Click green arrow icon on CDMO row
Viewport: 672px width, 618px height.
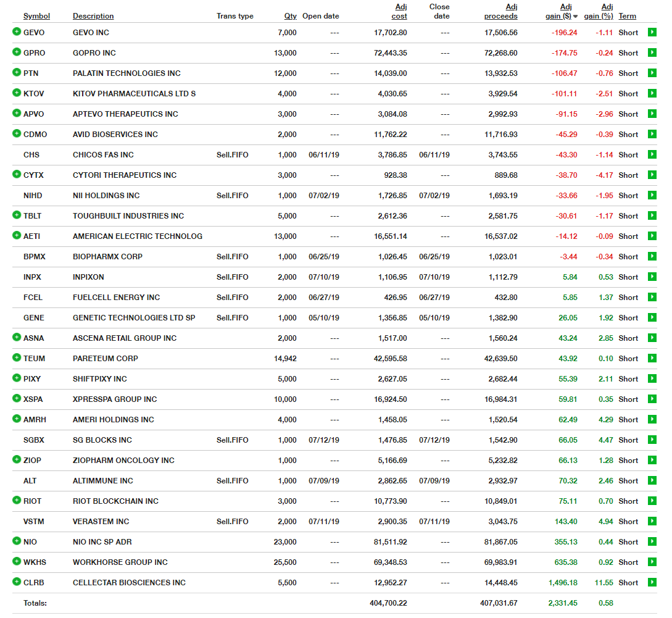(x=652, y=134)
